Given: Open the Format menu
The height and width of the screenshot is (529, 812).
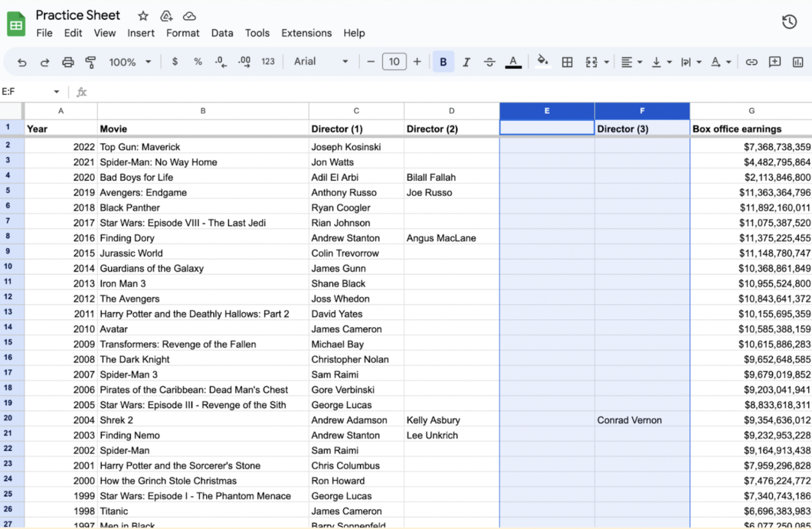Looking at the screenshot, I should click(182, 33).
